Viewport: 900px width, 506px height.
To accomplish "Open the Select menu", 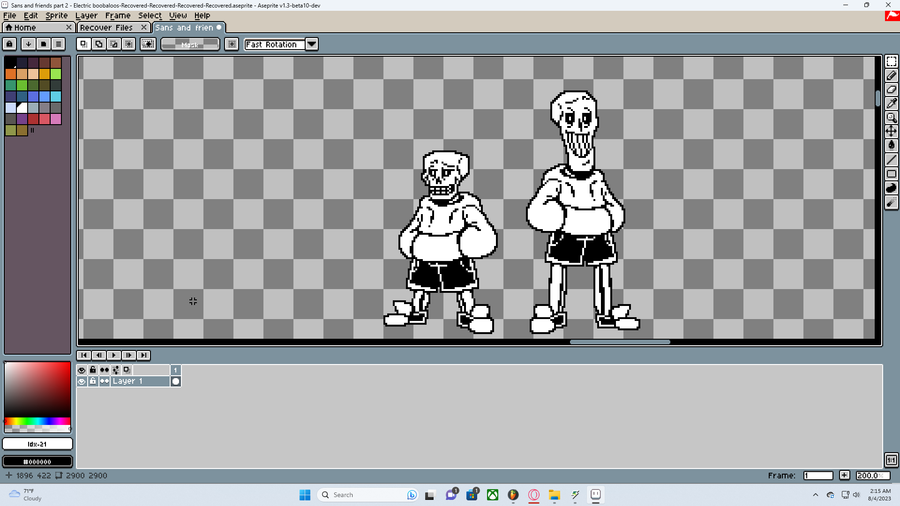I will (x=150, y=15).
